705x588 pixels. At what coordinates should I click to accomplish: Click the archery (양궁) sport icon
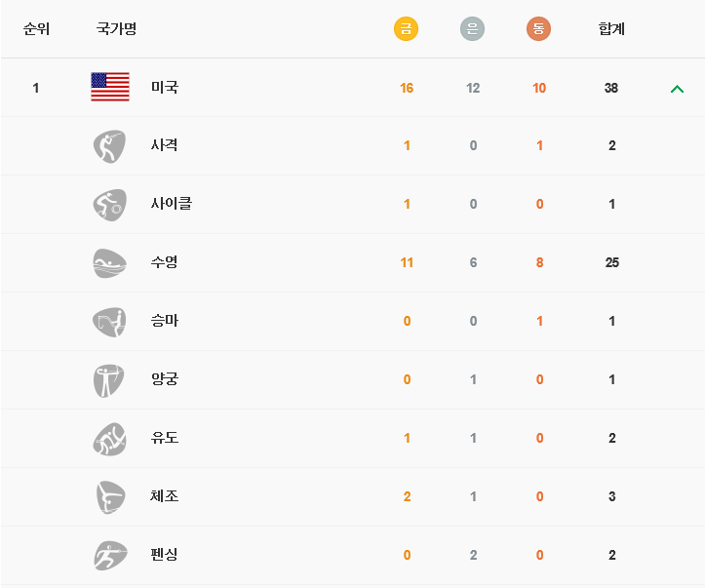pyautogui.click(x=108, y=380)
